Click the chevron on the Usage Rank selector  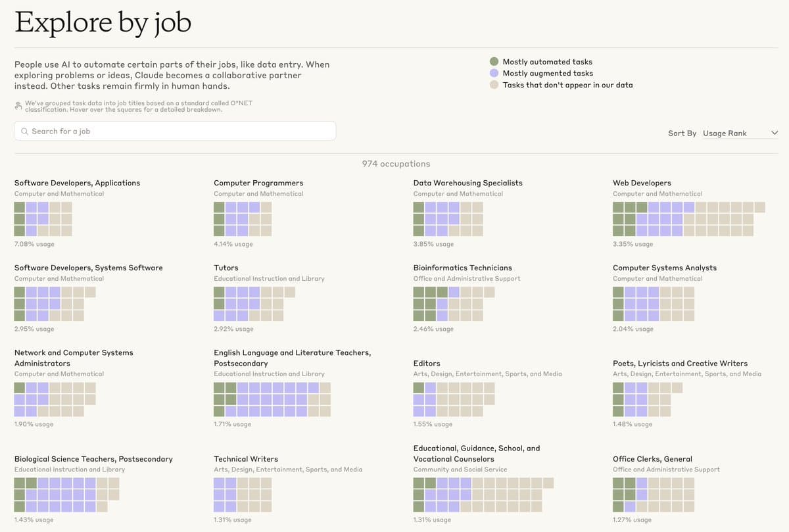point(775,132)
